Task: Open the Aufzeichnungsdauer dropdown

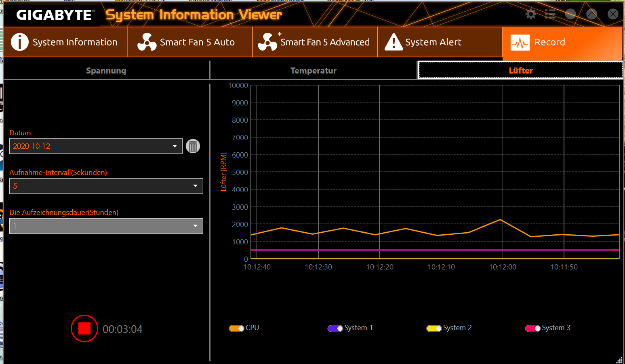Action: click(106, 226)
